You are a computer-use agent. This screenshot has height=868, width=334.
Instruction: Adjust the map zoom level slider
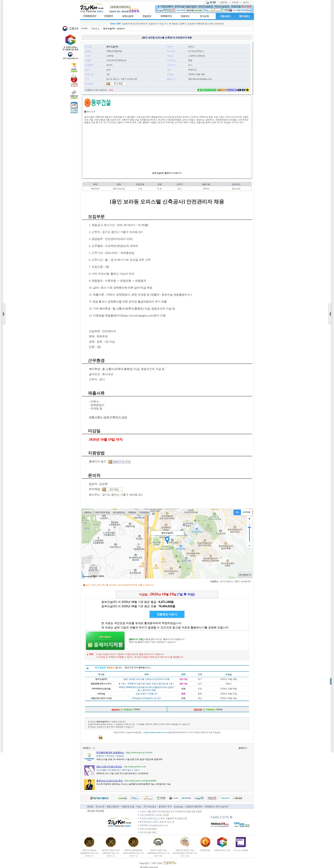[x=249, y=532]
